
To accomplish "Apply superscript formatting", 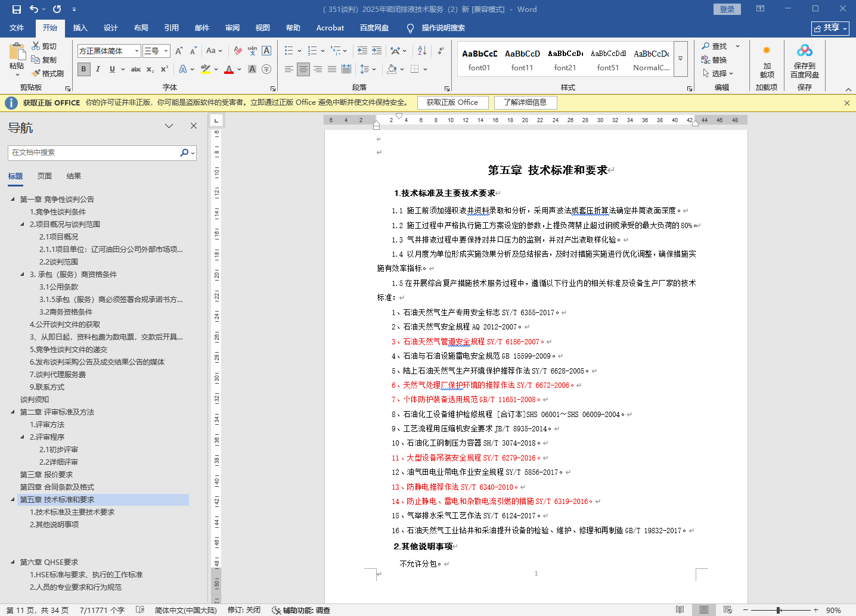I will pos(165,69).
